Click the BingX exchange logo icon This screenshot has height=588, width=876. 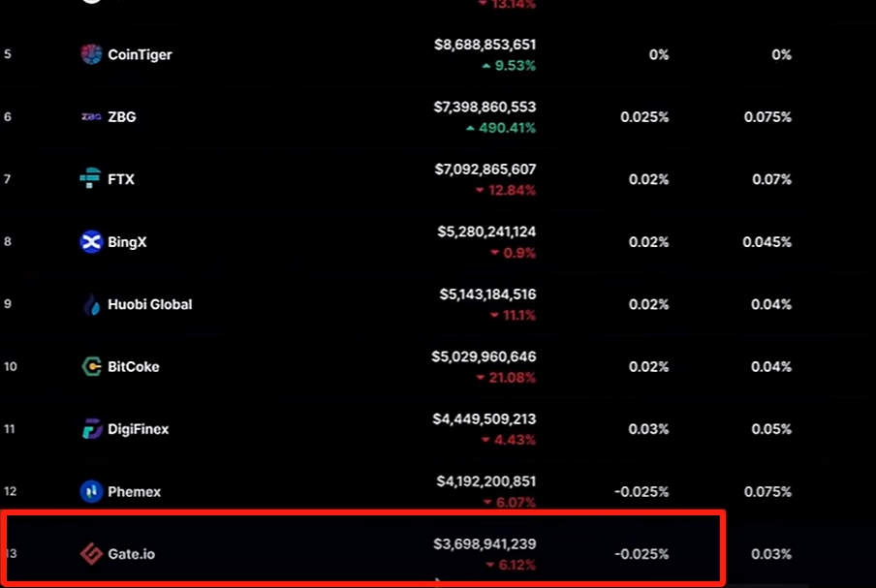(x=91, y=242)
